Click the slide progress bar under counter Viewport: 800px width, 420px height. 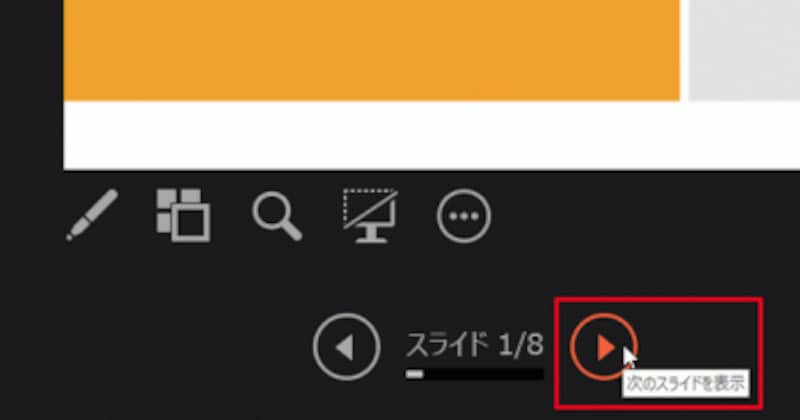(x=474, y=375)
